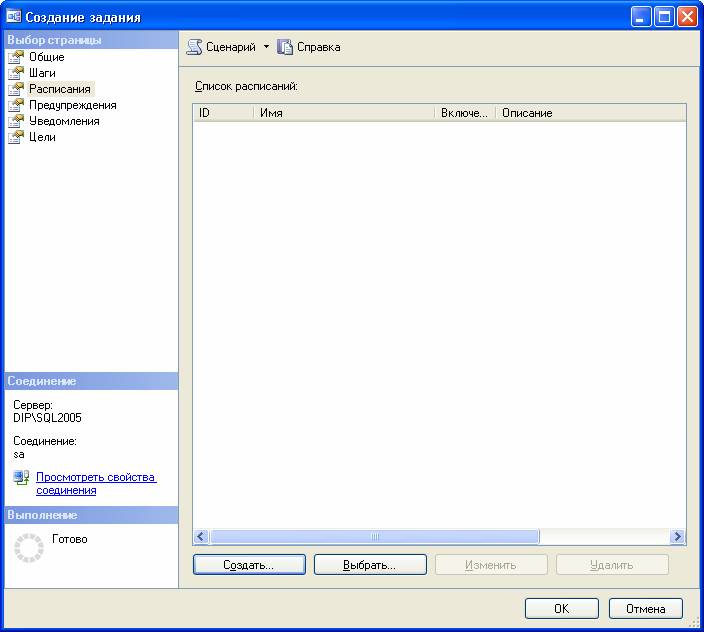Click the Справка help icon
This screenshot has width=704, height=632.
pos(285,47)
